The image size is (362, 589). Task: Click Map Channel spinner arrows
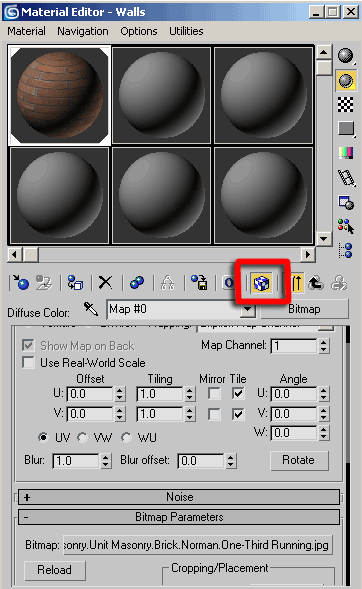click(x=324, y=346)
